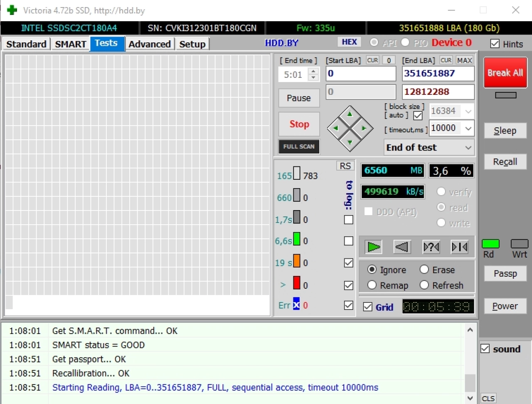Click the right arrow on the diamond navigator
This screenshot has height=404, width=532.
364,128
